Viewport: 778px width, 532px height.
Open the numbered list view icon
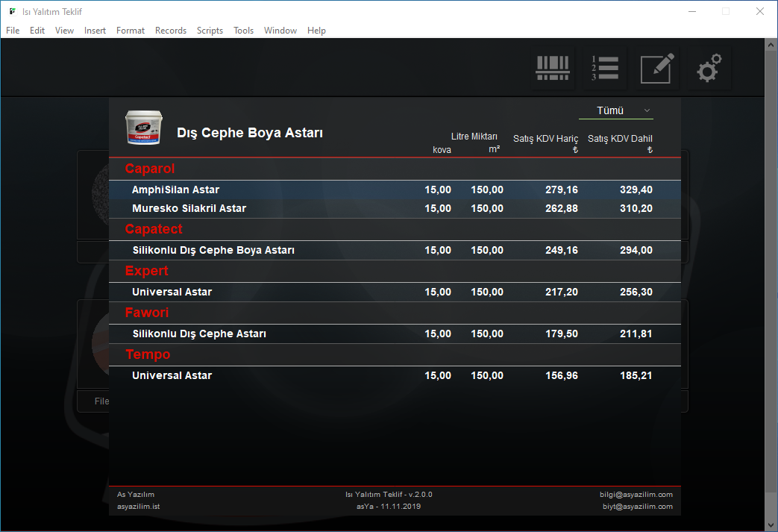click(x=605, y=68)
